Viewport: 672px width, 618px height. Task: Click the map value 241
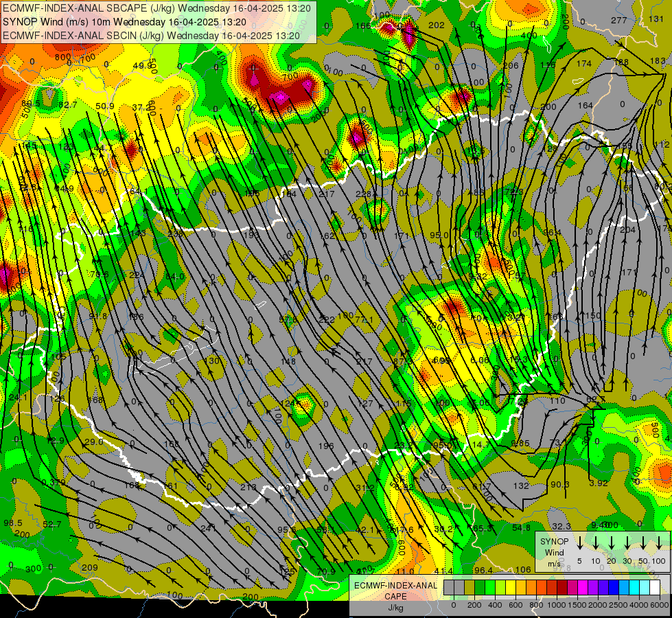[x=209, y=528]
